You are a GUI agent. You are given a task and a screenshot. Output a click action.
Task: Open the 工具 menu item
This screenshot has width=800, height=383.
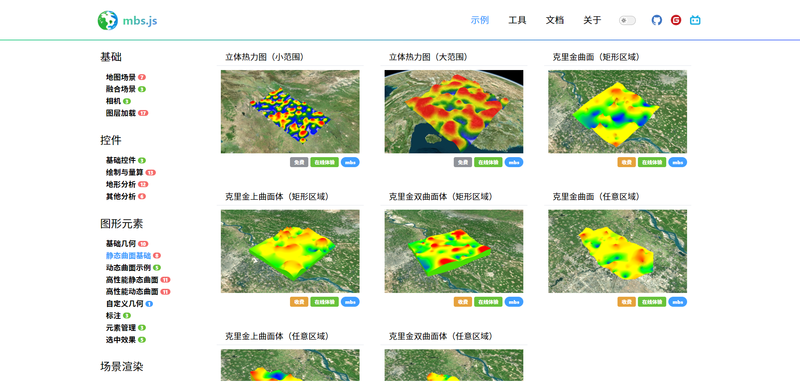point(517,20)
